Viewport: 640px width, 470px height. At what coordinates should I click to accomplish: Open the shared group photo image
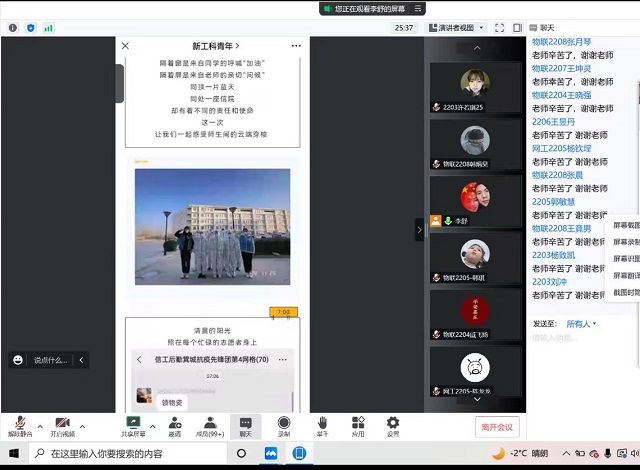[x=213, y=227]
